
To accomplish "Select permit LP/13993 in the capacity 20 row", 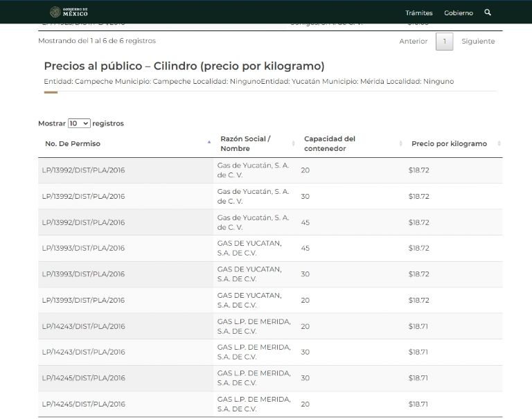I will pos(83,300).
